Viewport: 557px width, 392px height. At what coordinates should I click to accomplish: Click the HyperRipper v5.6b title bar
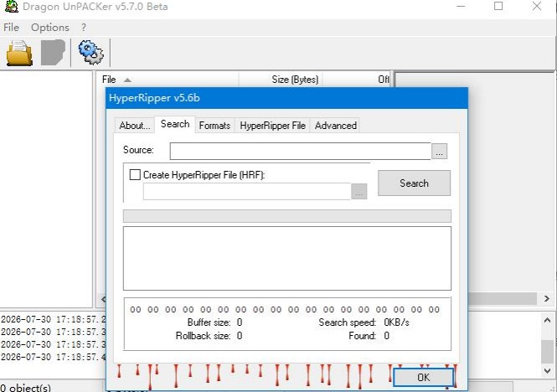tap(286, 98)
